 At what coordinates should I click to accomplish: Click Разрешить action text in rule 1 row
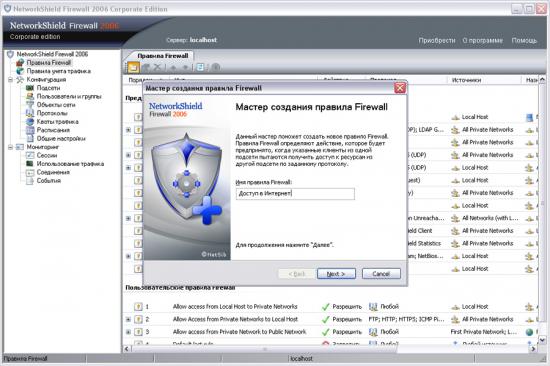[347, 306]
